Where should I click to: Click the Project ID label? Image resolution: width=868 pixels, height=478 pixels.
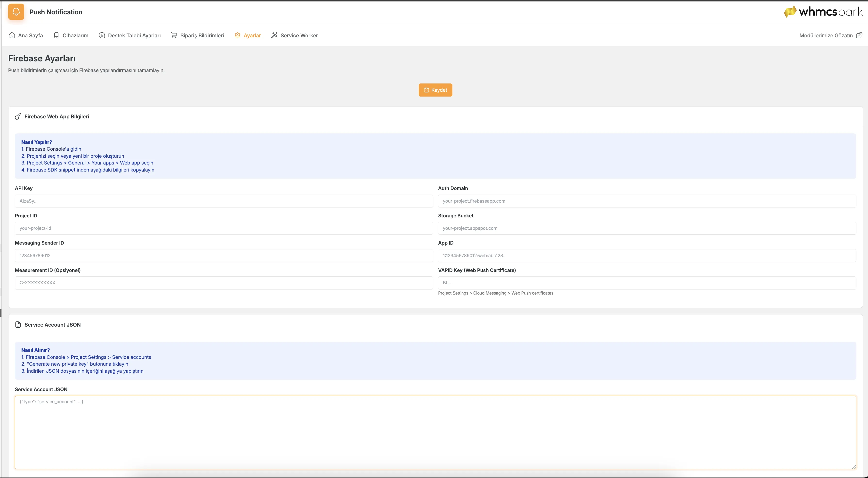tap(26, 215)
